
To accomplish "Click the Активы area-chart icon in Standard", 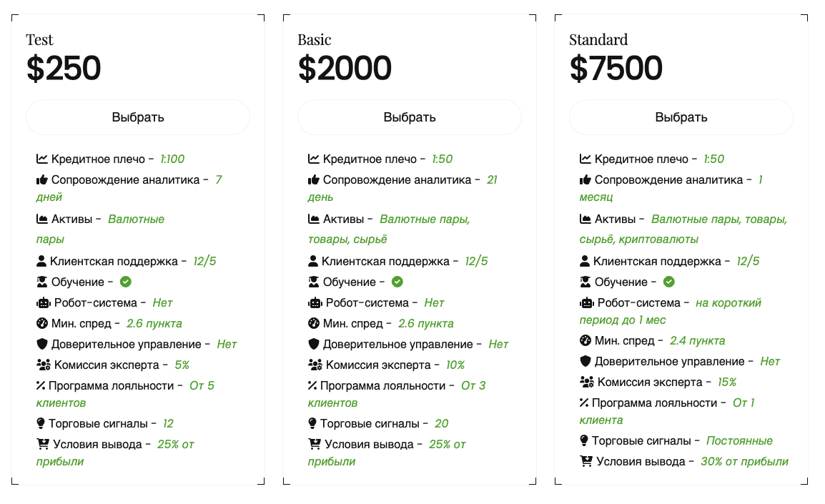I will tap(585, 219).
